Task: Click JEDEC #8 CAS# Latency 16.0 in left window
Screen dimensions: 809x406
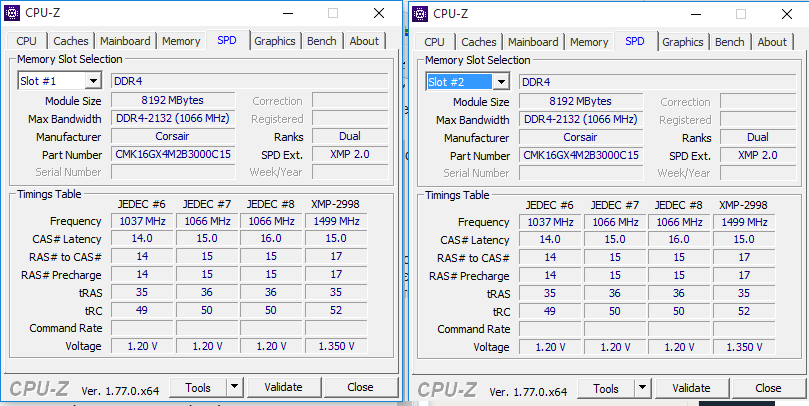Action: pos(271,238)
